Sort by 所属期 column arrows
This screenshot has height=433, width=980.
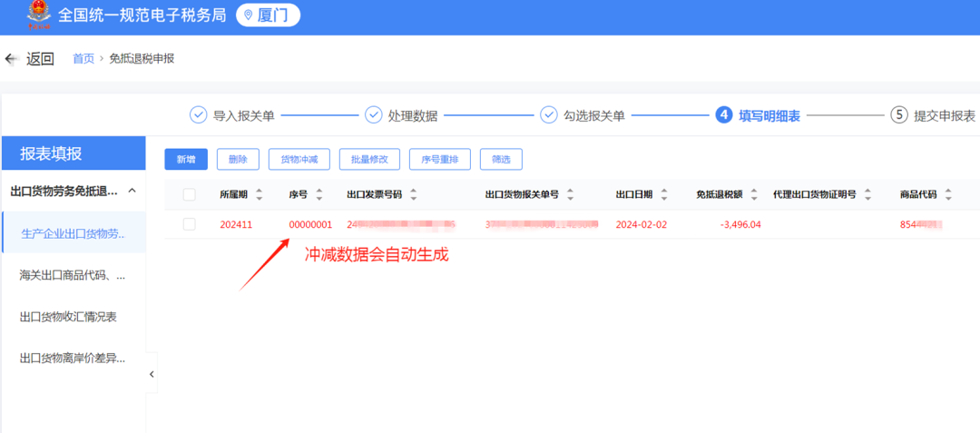tap(260, 194)
